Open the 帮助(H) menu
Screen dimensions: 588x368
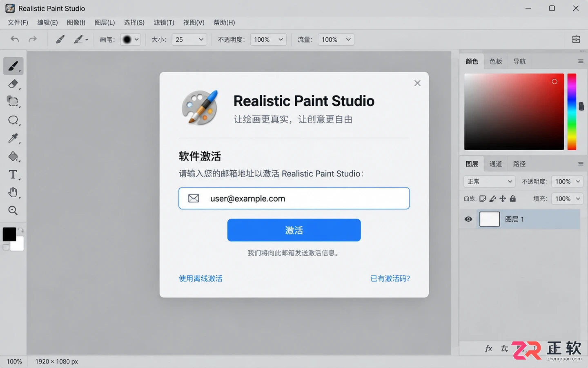(x=224, y=22)
